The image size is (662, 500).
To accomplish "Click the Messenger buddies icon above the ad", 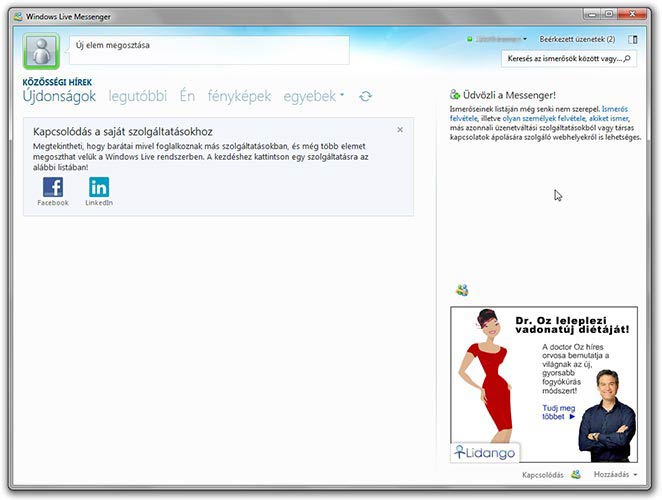I will pyautogui.click(x=461, y=290).
